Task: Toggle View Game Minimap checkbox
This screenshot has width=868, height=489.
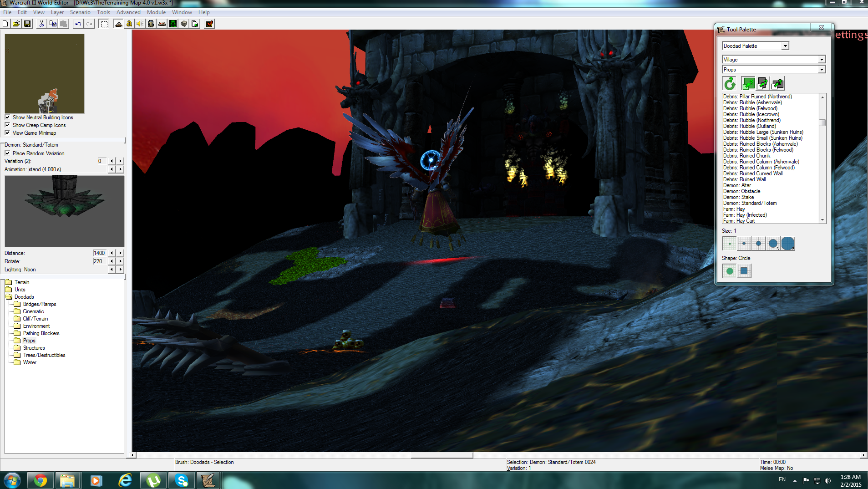Action: tap(7, 132)
